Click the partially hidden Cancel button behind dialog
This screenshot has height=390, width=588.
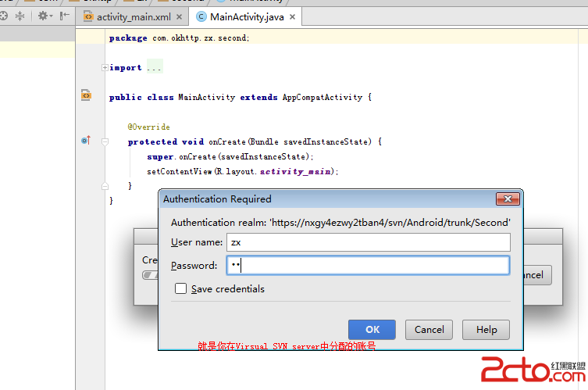538,275
